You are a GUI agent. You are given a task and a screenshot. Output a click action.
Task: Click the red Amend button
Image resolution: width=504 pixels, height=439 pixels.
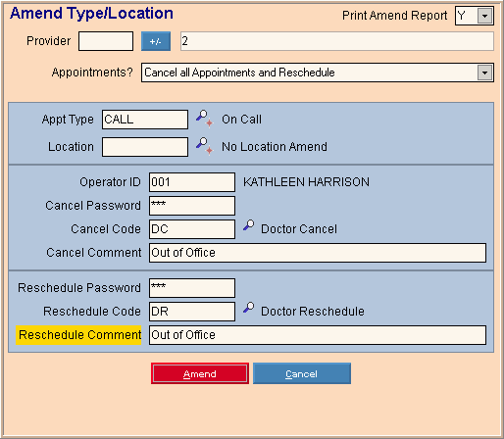click(200, 373)
